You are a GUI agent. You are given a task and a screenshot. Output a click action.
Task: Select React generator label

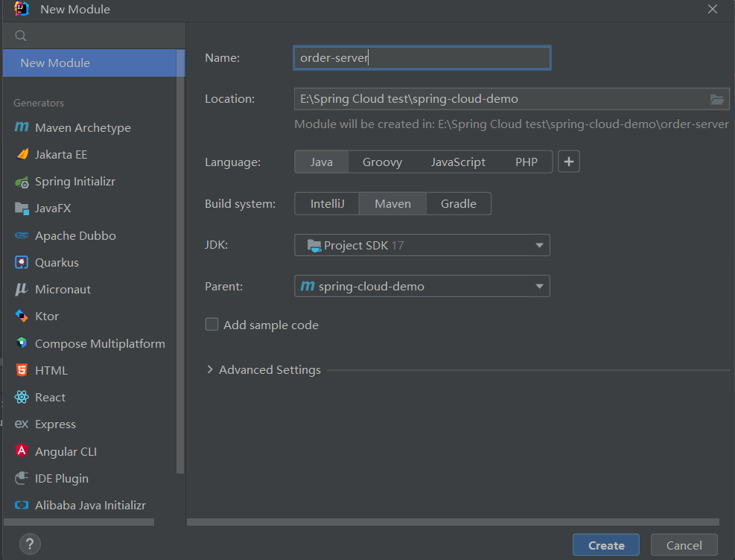[x=50, y=398]
